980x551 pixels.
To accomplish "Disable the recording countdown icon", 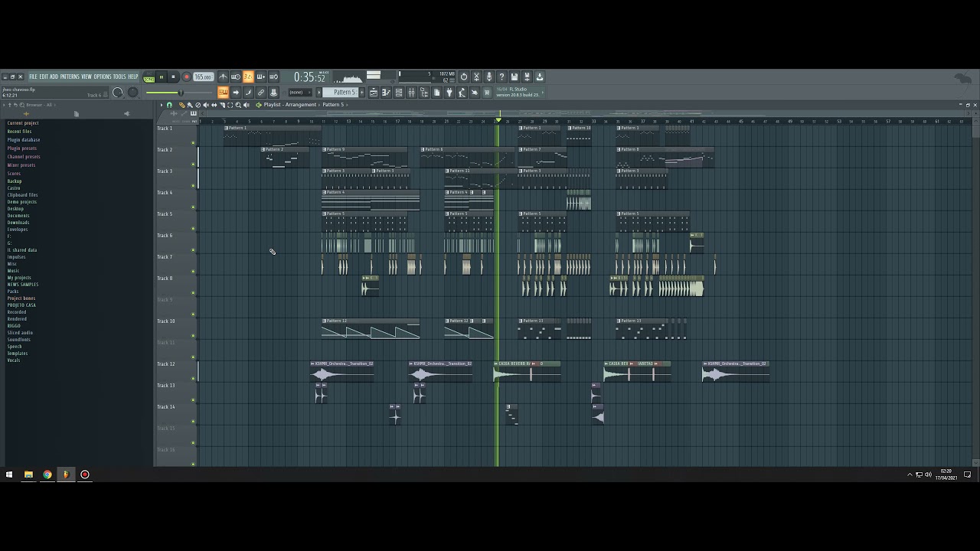I will click(249, 77).
